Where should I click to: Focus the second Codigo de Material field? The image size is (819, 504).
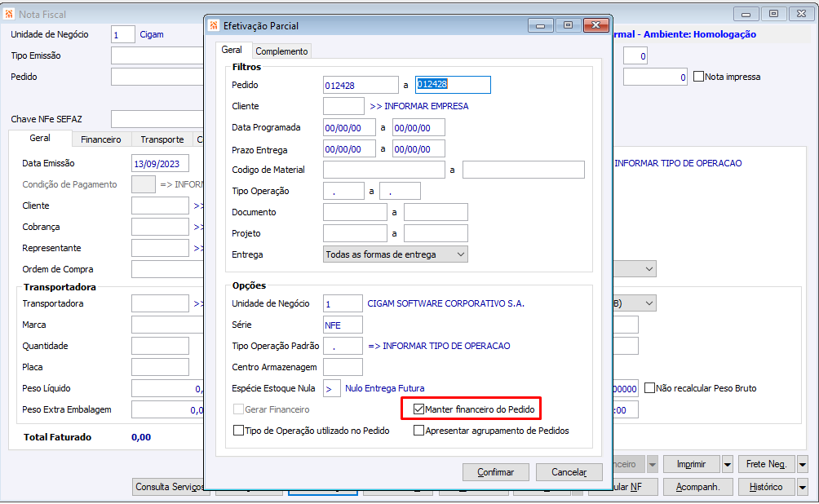524,170
